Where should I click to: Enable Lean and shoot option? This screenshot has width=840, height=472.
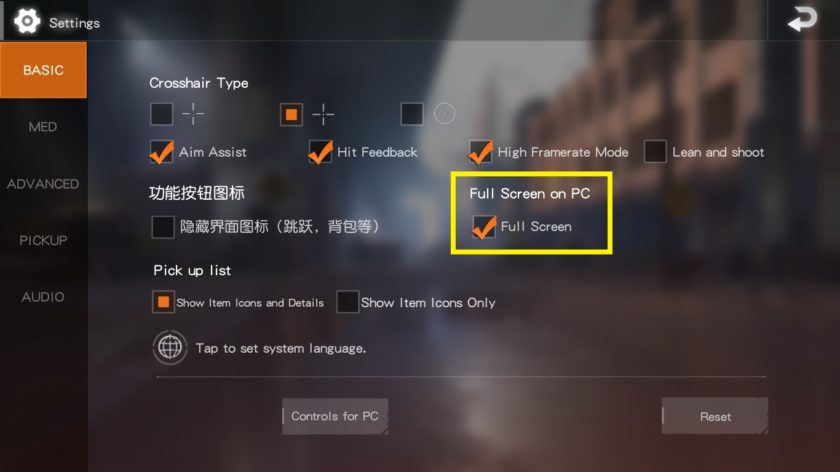tap(655, 152)
